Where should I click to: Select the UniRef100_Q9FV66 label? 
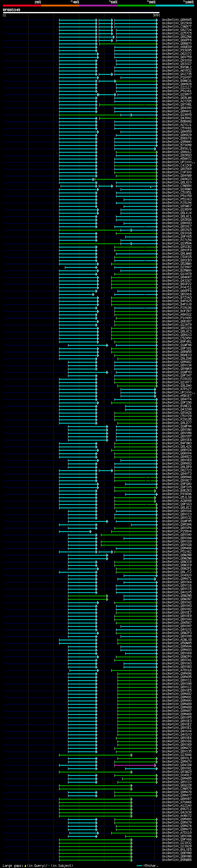click(177, 840)
